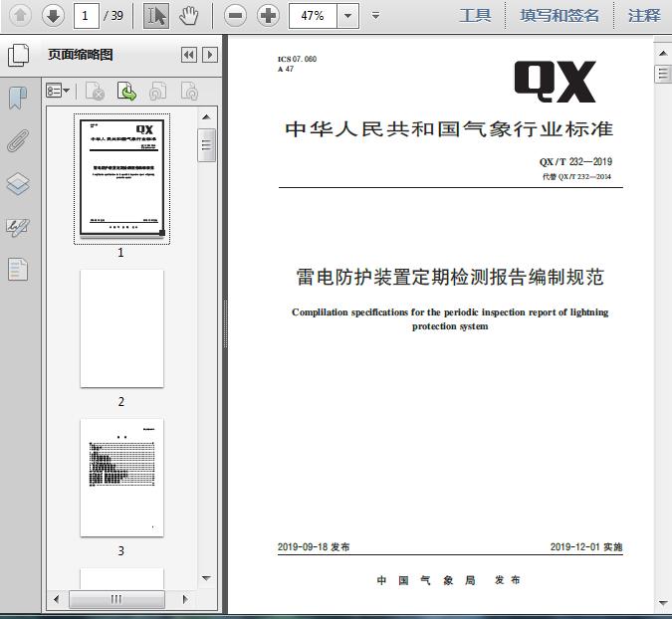Activate the text selection cursor tool
The height and width of the screenshot is (619, 672).
coord(156,16)
